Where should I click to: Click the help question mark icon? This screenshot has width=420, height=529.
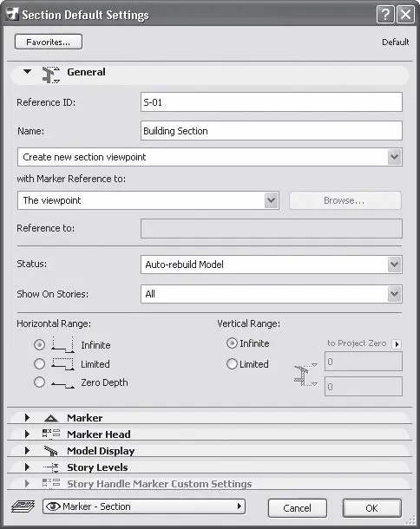tap(385, 15)
